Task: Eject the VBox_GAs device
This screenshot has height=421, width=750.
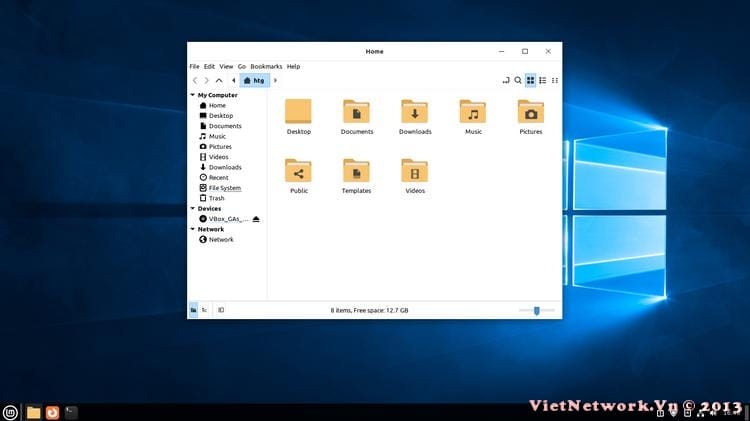Action: (256, 219)
